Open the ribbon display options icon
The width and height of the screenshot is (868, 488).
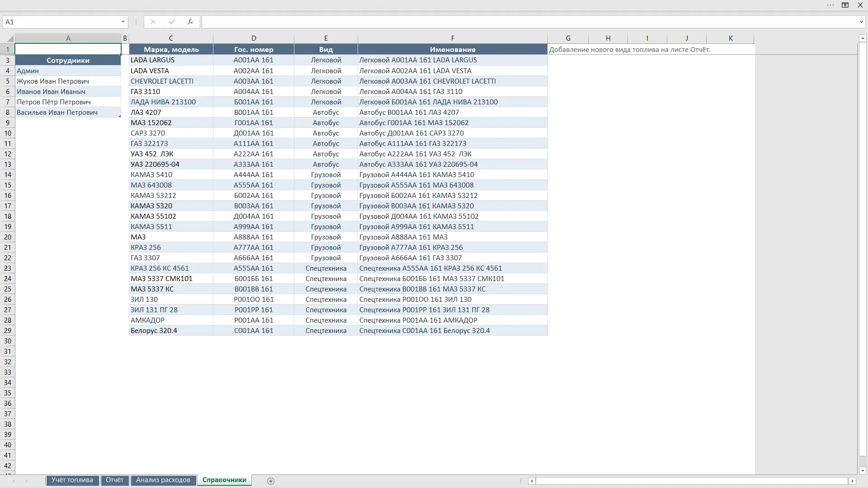[x=845, y=5]
